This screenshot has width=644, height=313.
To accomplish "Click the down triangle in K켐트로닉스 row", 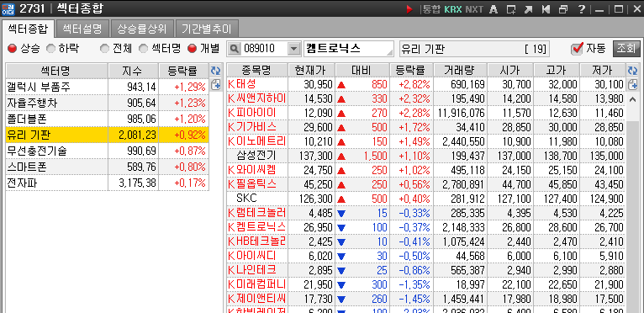I will click(x=340, y=227).
